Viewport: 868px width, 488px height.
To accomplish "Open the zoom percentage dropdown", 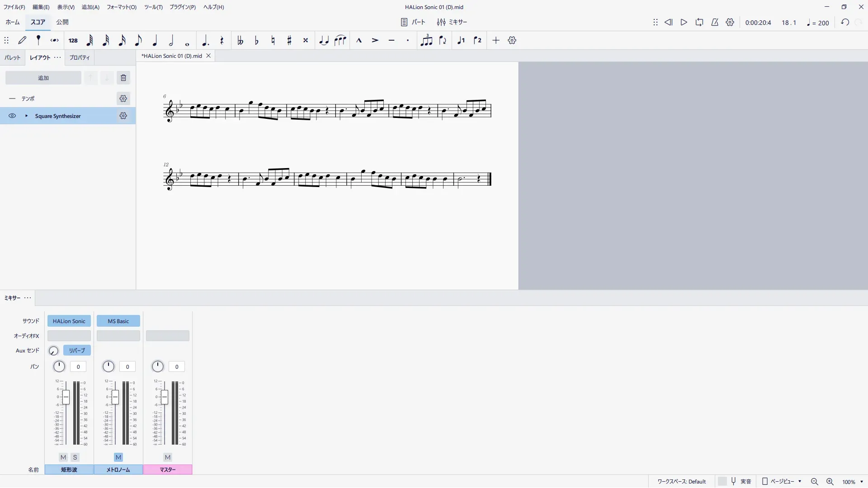I will [x=862, y=482].
